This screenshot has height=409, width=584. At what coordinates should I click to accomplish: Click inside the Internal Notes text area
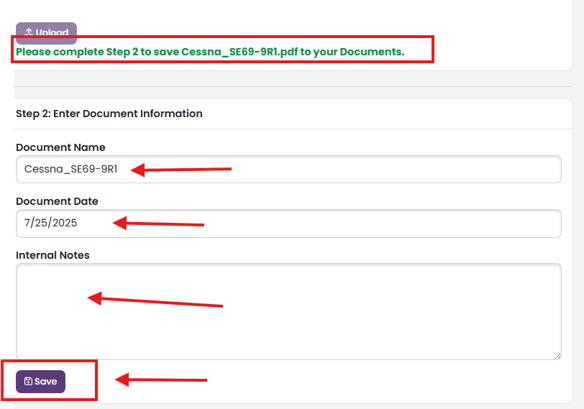point(289,311)
